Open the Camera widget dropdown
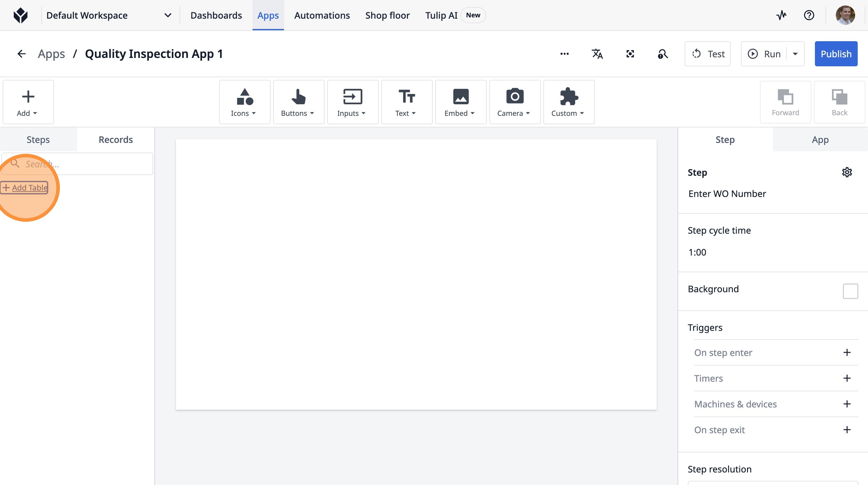868x485 pixels. (514, 102)
